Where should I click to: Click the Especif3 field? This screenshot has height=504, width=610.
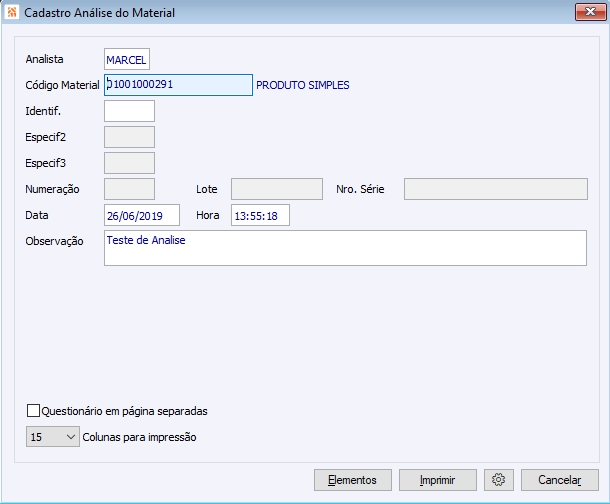(129, 163)
